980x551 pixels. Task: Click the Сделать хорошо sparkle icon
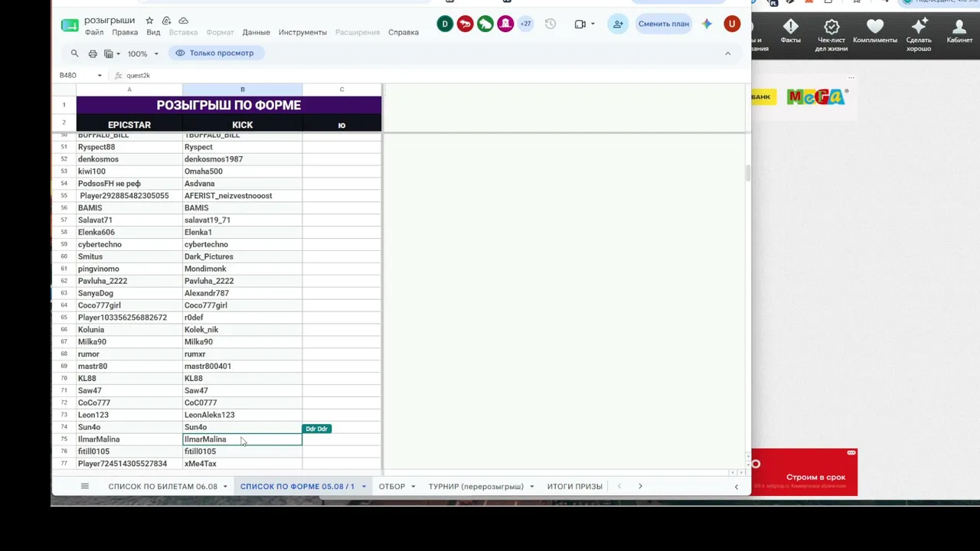[x=919, y=35]
